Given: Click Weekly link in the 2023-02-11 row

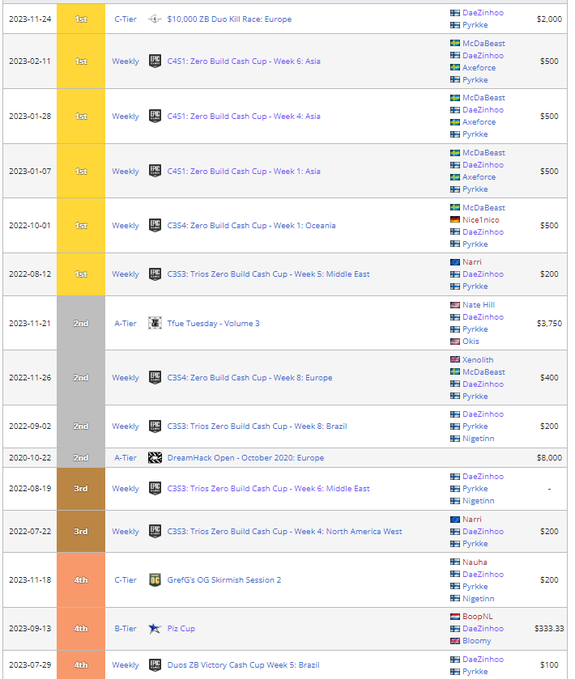Looking at the screenshot, I should click(126, 61).
